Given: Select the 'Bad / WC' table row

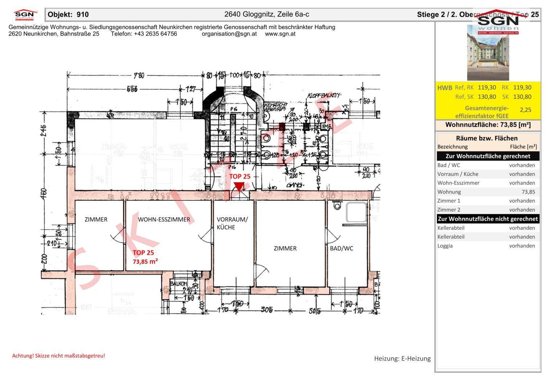Looking at the screenshot, I should click(x=488, y=165).
